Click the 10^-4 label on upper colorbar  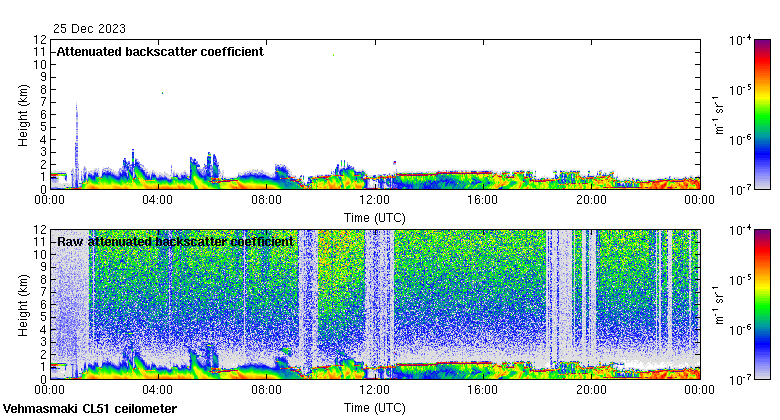coord(740,40)
